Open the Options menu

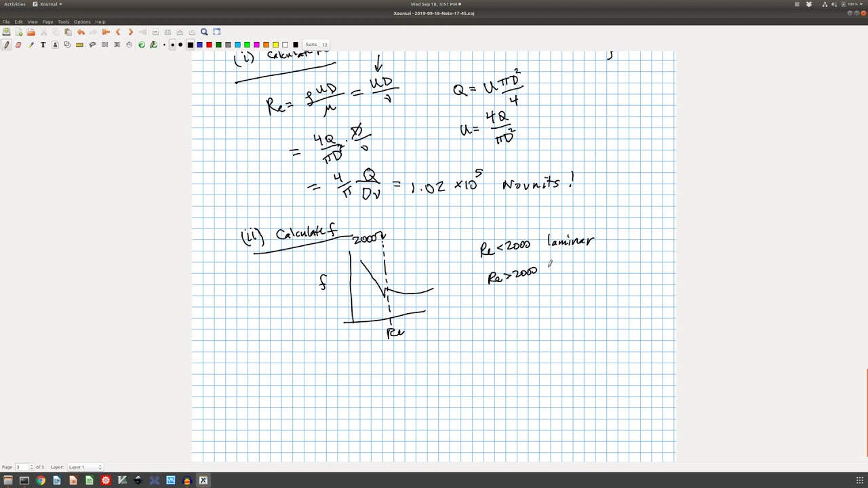tap(82, 22)
